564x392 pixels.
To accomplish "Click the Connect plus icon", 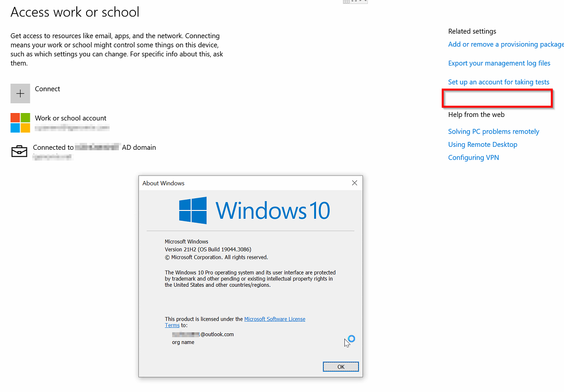I will click(20, 93).
